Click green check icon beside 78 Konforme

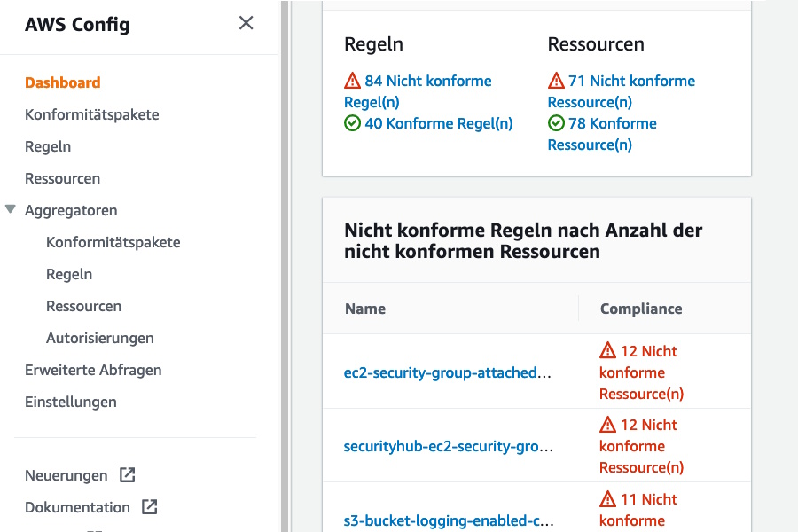[556, 123]
